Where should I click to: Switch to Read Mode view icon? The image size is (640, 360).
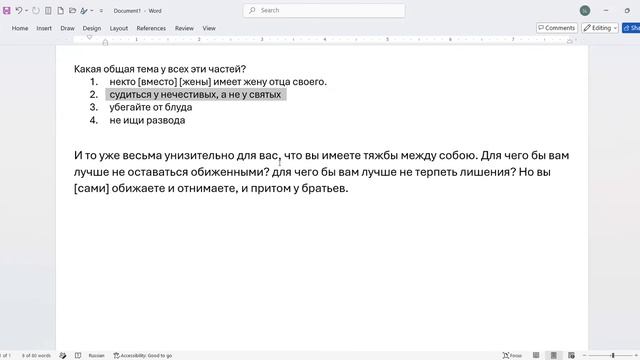point(536,356)
